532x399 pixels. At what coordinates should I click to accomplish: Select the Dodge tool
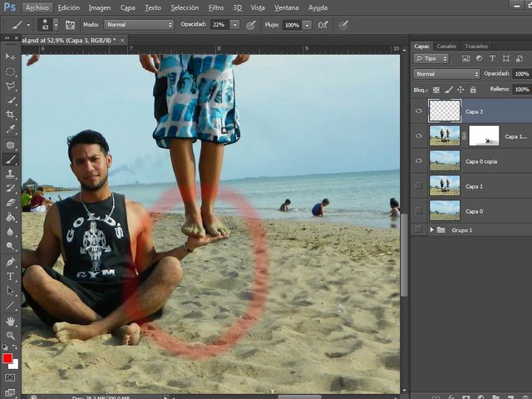[10, 246]
